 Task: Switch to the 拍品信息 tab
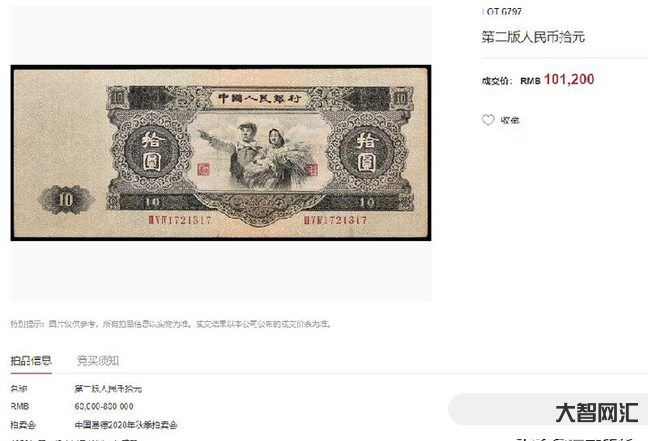click(31, 361)
